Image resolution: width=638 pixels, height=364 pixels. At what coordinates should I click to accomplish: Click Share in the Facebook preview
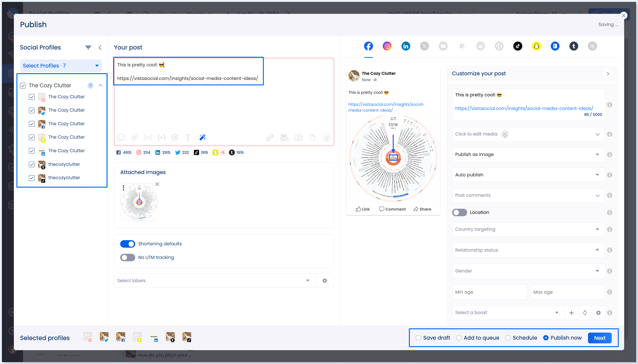click(422, 209)
